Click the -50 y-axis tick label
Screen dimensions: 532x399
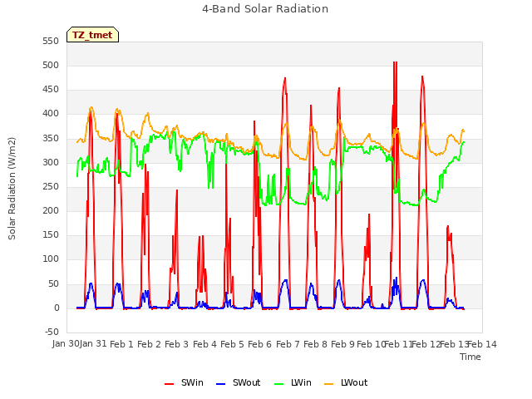click(52, 332)
